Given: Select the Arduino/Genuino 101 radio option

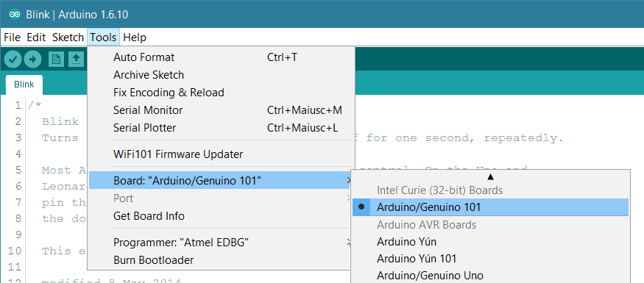Looking at the screenshot, I should (x=490, y=207).
